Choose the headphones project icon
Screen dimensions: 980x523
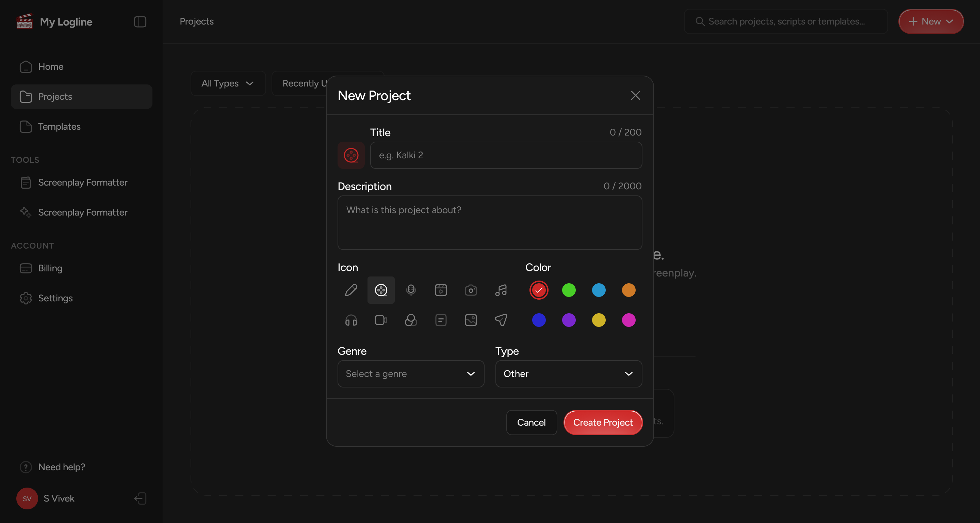click(351, 320)
